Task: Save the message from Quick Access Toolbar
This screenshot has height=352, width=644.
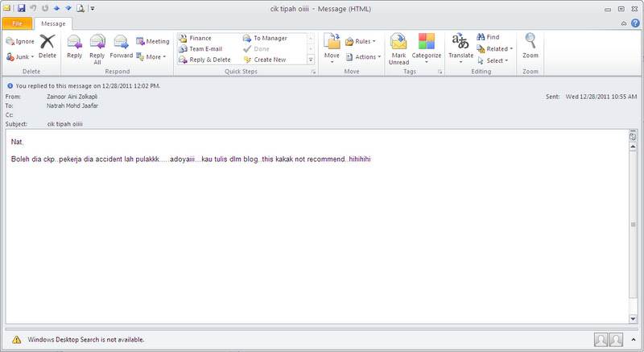Action: (22, 8)
